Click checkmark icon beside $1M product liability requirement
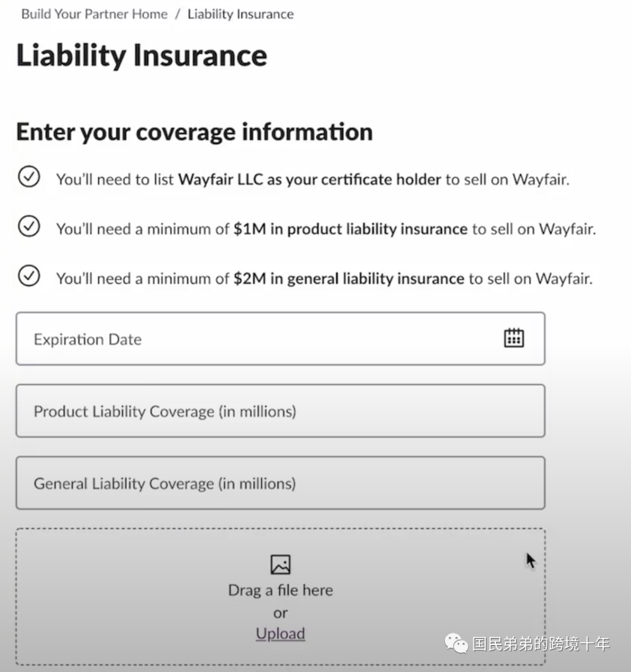The image size is (631, 672). 29,227
